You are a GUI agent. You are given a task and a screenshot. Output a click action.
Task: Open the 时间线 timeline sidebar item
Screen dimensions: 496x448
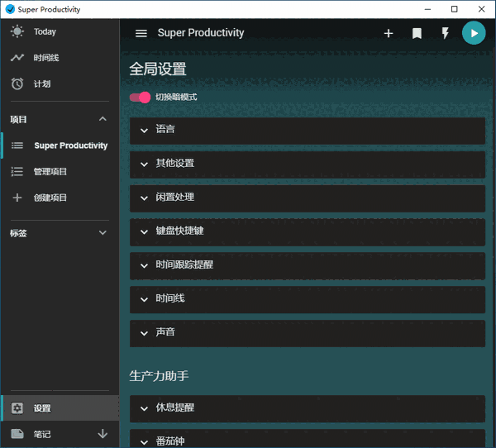click(60, 58)
